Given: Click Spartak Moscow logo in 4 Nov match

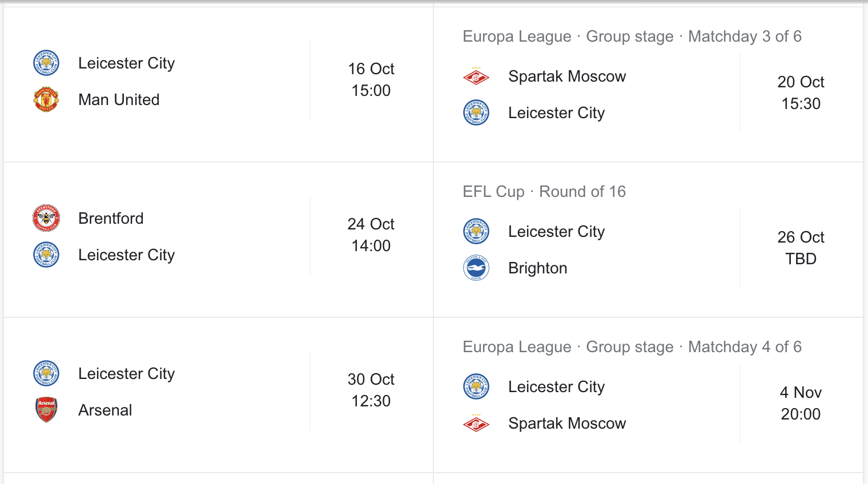Looking at the screenshot, I should (476, 423).
